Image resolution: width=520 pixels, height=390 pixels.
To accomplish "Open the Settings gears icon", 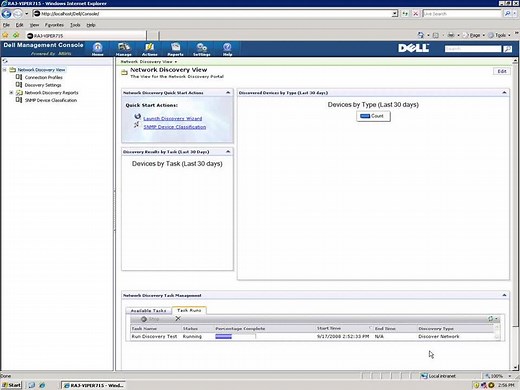I will click(202, 49).
